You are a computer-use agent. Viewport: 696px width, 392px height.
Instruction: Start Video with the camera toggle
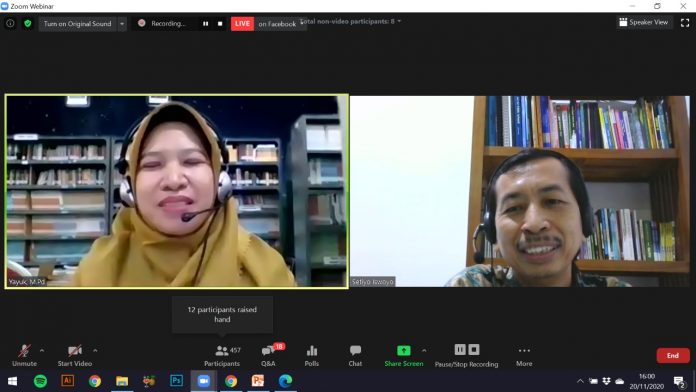pos(75,356)
